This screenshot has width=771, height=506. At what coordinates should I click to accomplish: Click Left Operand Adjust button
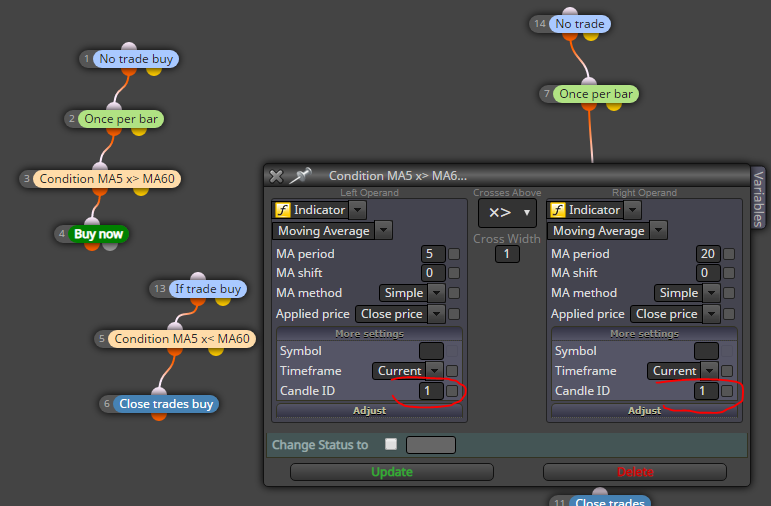coord(369,411)
